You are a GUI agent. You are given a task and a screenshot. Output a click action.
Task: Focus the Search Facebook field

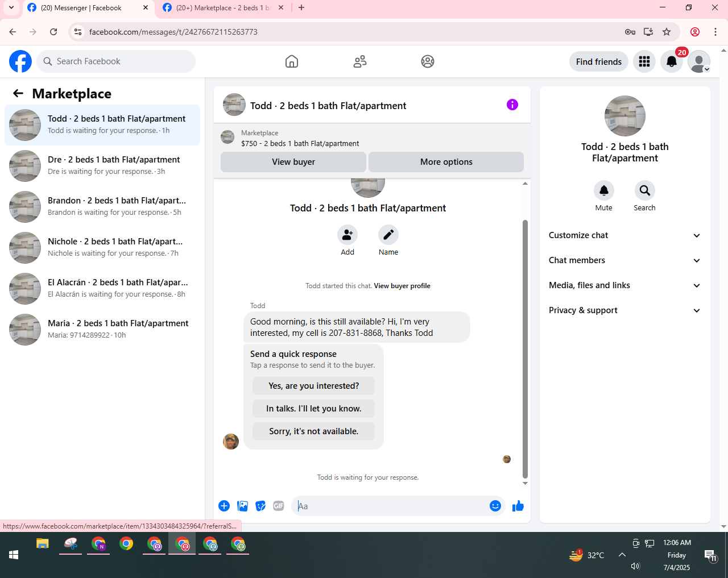[x=116, y=61]
